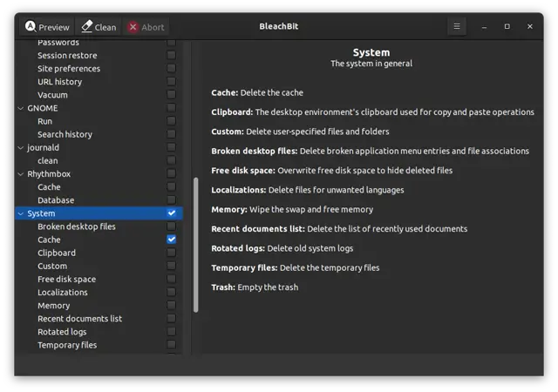Select the Session restore item
Viewport: 558px width, 392px height.
tap(67, 56)
